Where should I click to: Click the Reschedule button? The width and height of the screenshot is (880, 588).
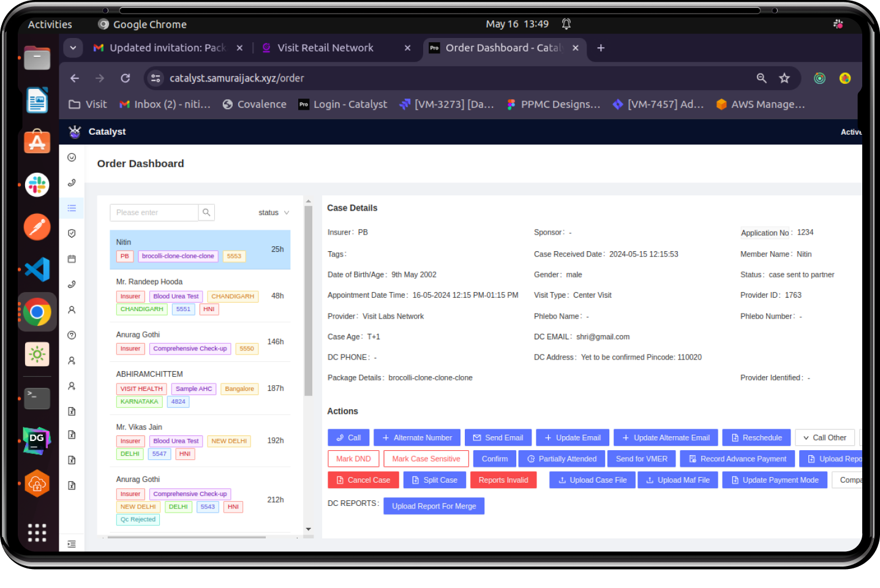(x=756, y=438)
